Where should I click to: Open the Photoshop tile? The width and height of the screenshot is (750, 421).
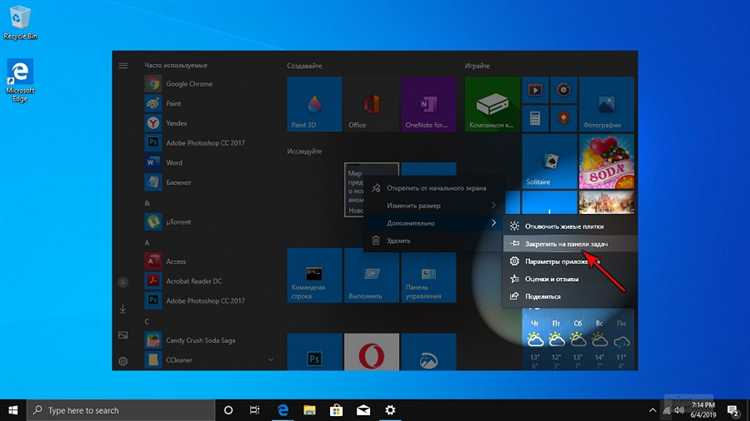coord(314,352)
